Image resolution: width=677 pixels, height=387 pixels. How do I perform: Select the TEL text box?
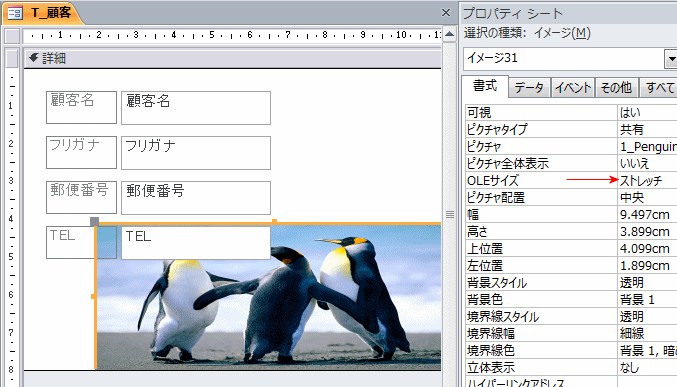[x=196, y=243]
